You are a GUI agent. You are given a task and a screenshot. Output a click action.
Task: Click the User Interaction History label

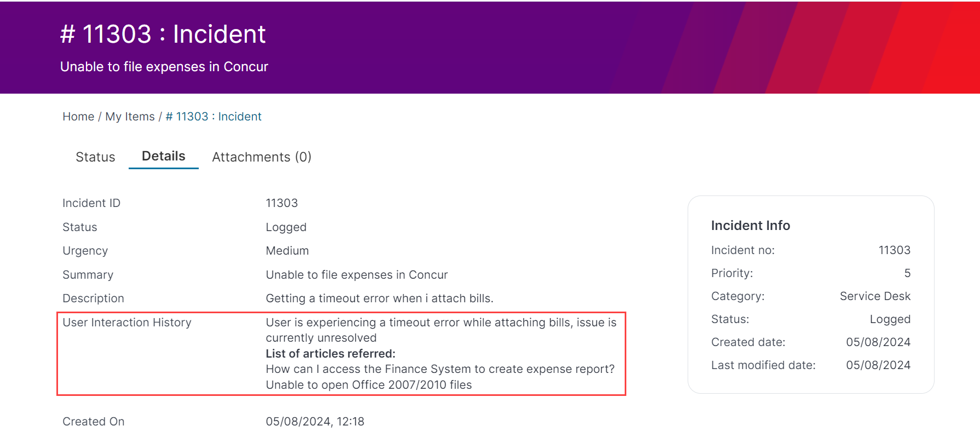coord(127,323)
